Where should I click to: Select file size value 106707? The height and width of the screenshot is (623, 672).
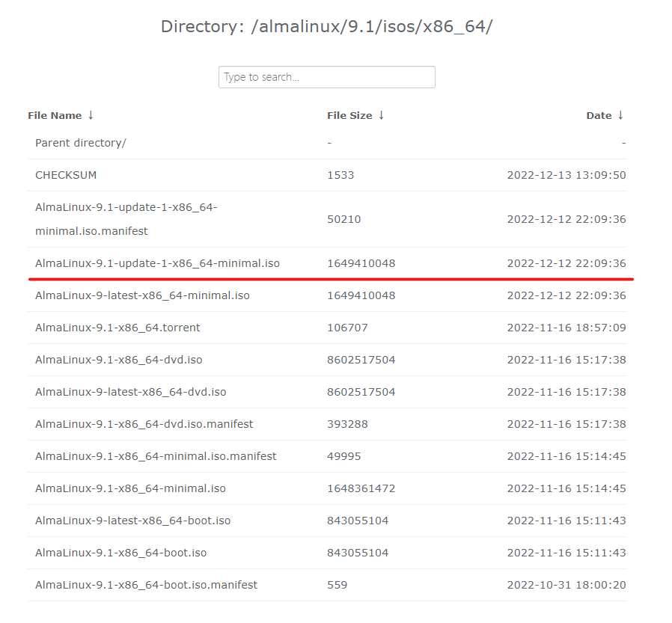click(347, 328)
